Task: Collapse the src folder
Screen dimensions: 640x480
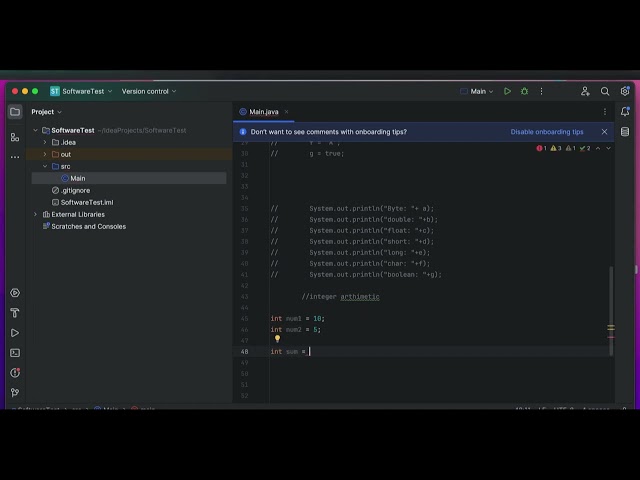Action: pos(45,167)
